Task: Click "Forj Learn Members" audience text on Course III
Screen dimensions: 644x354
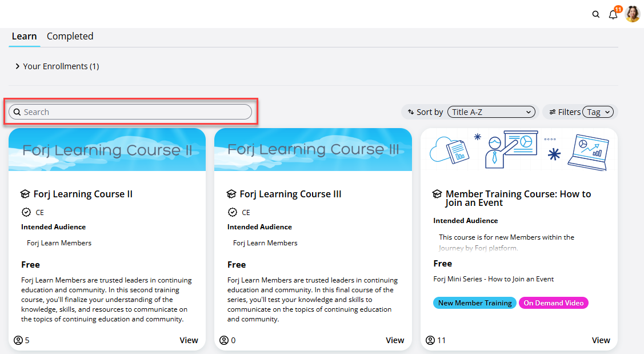Action: pos(265,243)
